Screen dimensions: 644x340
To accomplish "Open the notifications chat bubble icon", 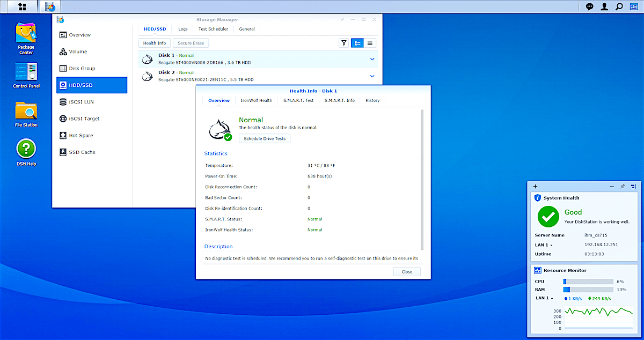I will (x=590, y=7).
